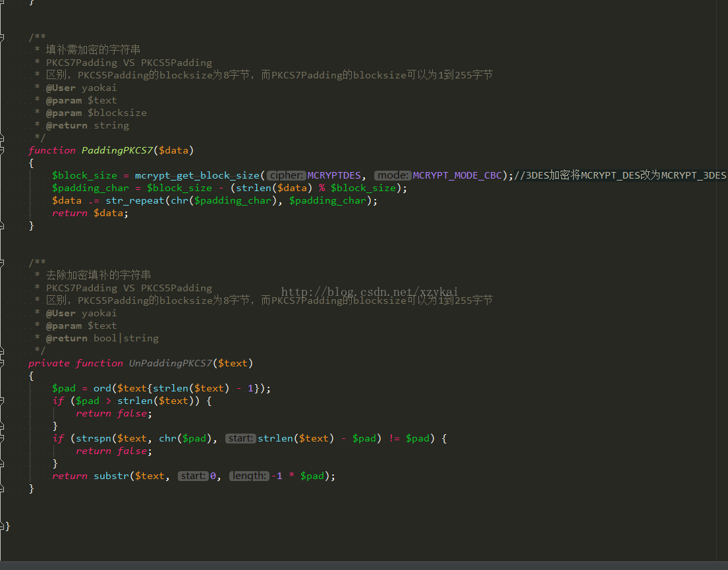728x570 pixels.
Task: Click the comment '去除加密填补的字符串'
Action: [x=98, y=275]
